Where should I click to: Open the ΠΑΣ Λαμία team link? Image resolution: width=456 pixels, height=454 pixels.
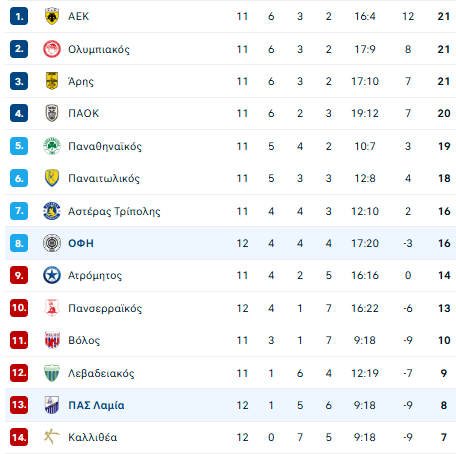click(x=96, y=405)
